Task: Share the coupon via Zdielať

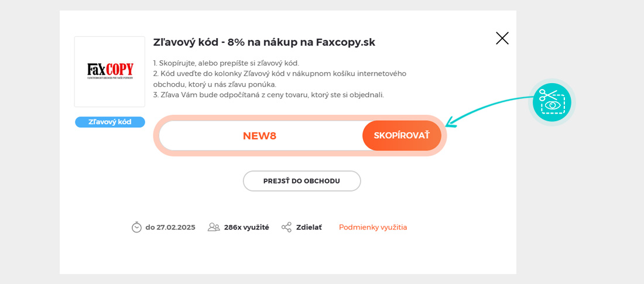Action: (x=309, y=227)
